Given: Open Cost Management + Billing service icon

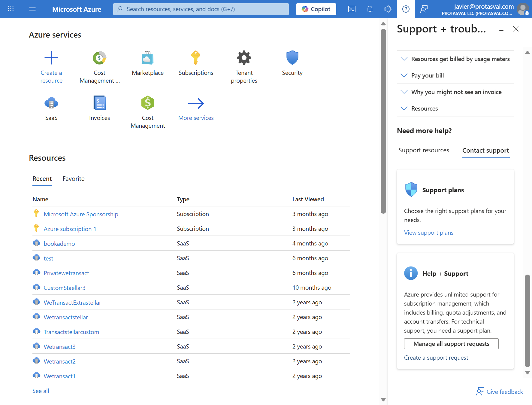Looking at the screenshot, I should click(99, 58).
